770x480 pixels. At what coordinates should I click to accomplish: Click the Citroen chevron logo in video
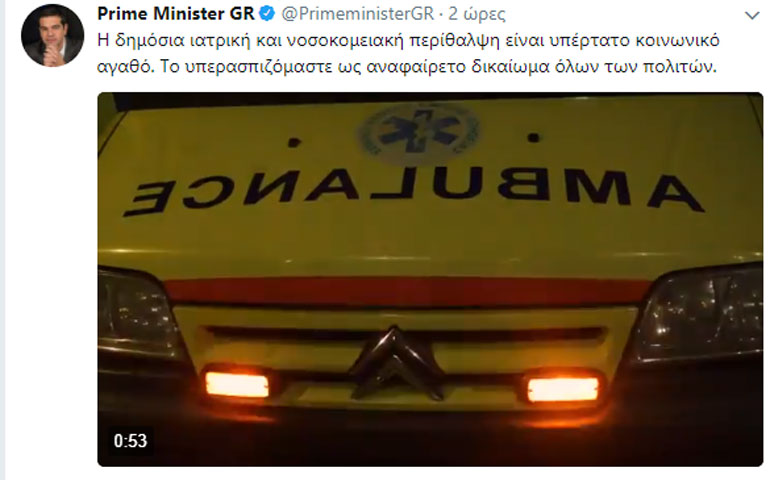[x=396, y=363]
